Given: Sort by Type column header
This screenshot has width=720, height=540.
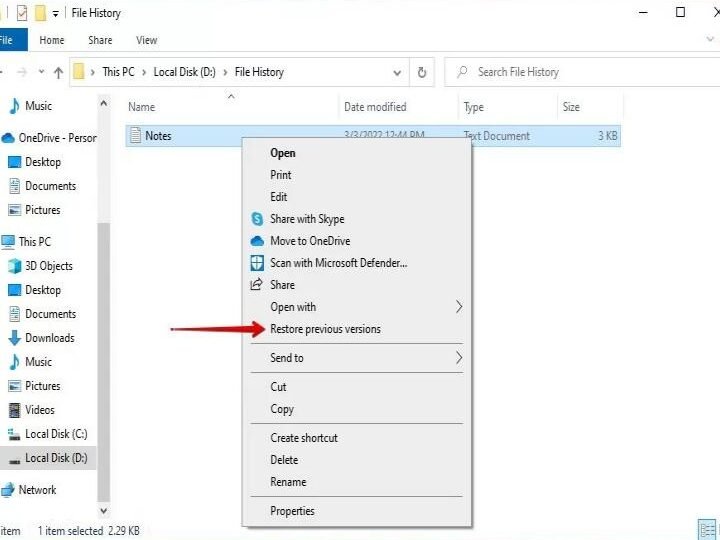Looking at the screenshot, I should (508, 107).
